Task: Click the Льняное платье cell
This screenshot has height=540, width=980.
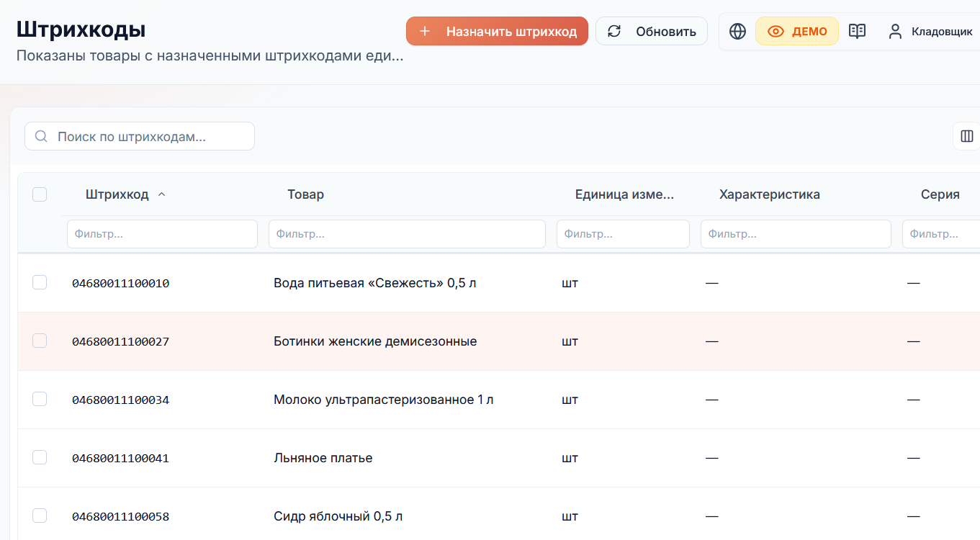Action: coord(323,458)
